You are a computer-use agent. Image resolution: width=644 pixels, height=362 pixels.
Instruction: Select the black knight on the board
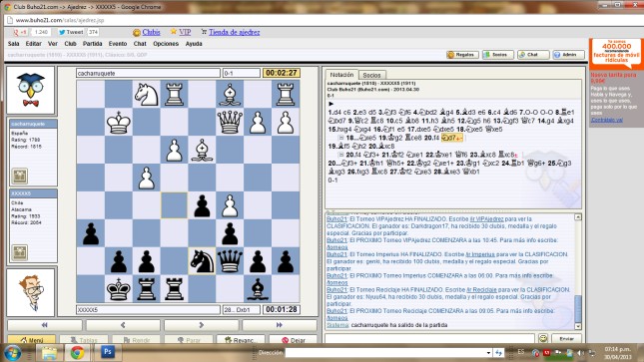(x=202, y=261)
